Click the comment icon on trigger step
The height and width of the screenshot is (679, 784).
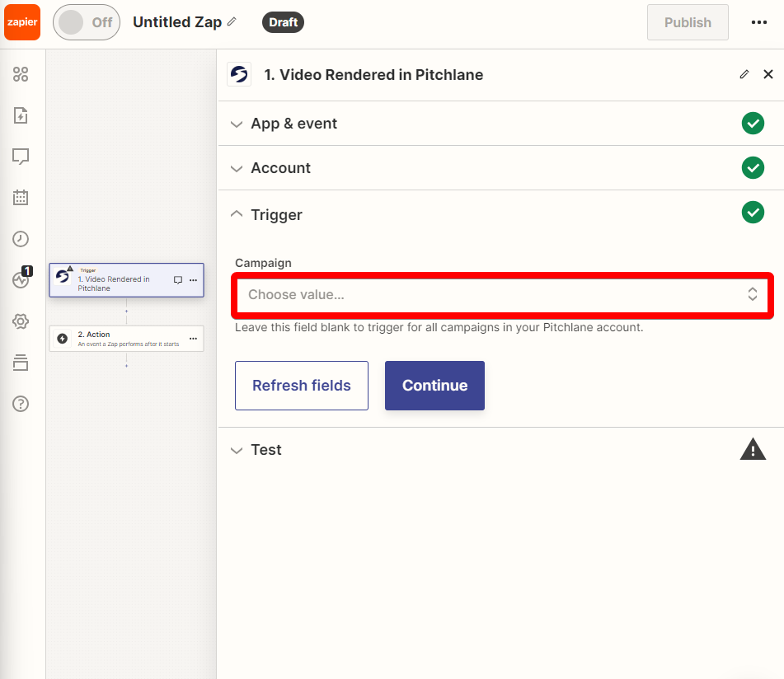177,280
